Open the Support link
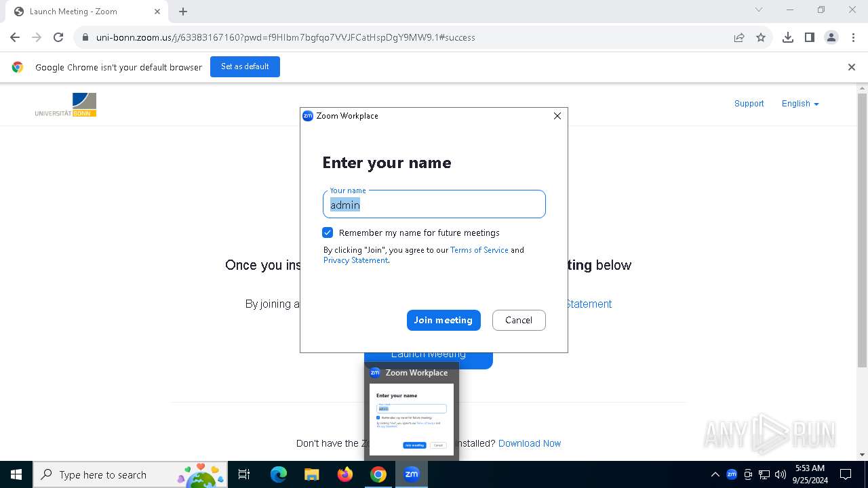Viewport: 868px width, 488px height. 749,104
